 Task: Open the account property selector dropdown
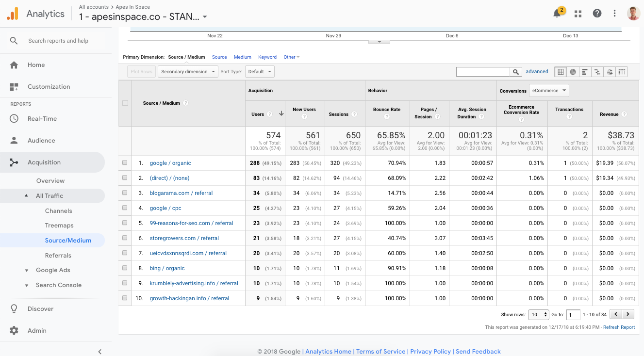pyautogui.click(x=143, y=16)
